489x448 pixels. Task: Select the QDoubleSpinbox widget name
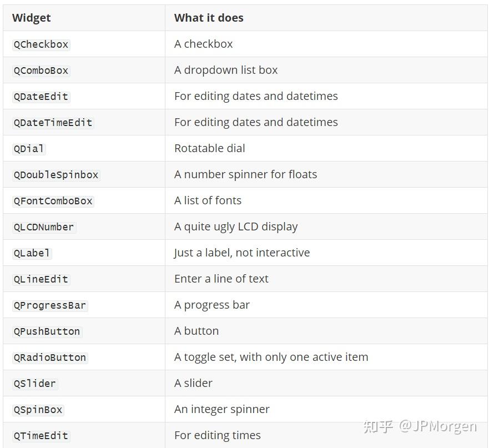(56, 175)
